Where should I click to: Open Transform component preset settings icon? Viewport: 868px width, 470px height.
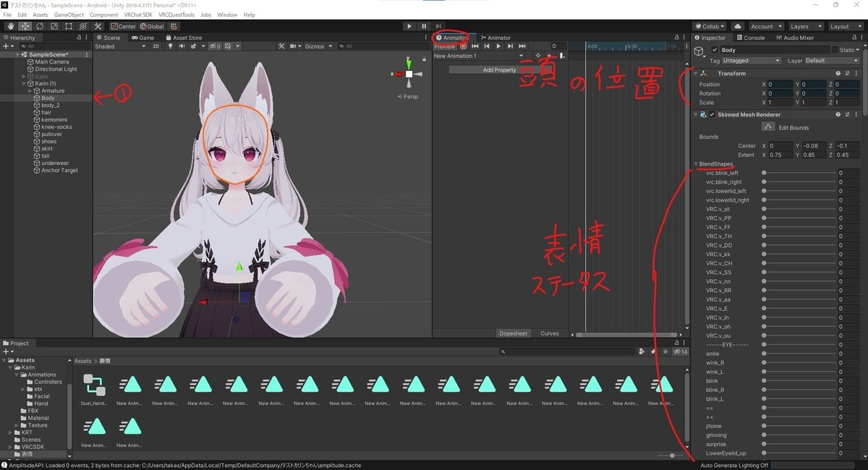847,73
